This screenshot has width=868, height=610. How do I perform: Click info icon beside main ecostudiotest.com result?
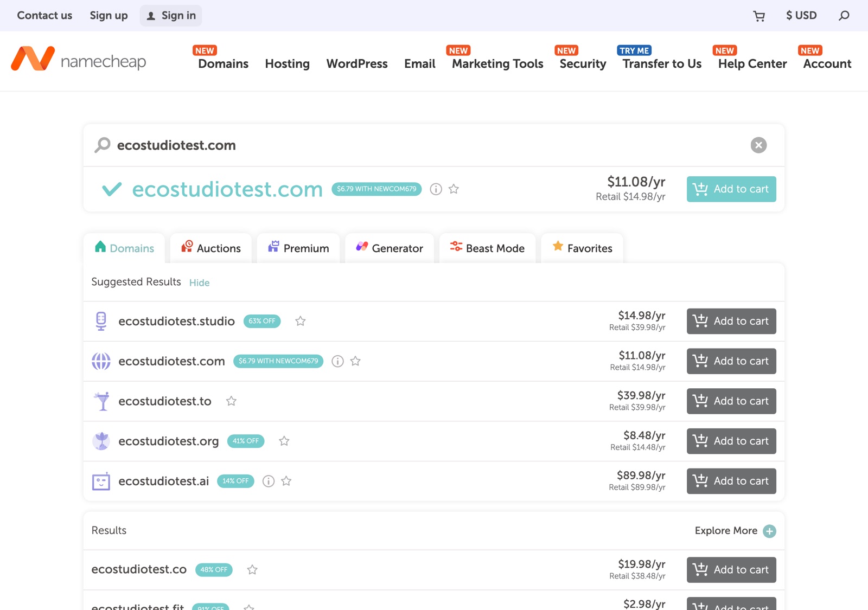coord(436,189)
